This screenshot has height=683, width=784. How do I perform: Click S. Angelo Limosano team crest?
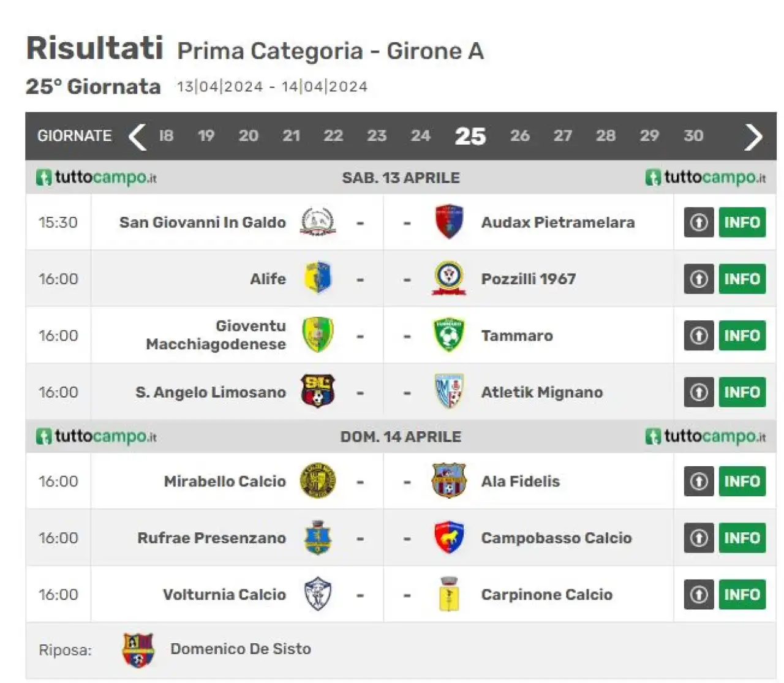click(317, 391)
